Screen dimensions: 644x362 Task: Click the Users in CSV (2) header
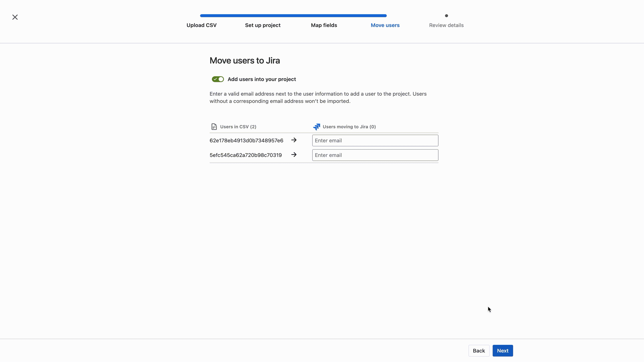(x=238, y=127)
